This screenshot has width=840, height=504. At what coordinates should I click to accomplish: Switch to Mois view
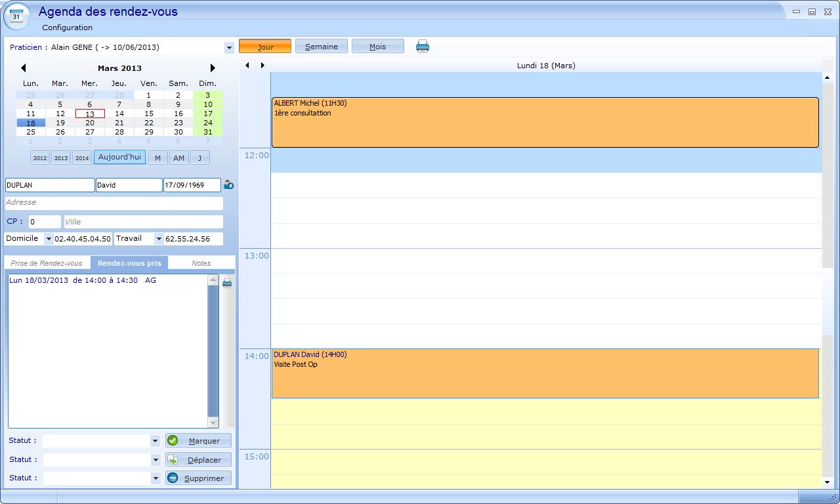pos(377,47)
